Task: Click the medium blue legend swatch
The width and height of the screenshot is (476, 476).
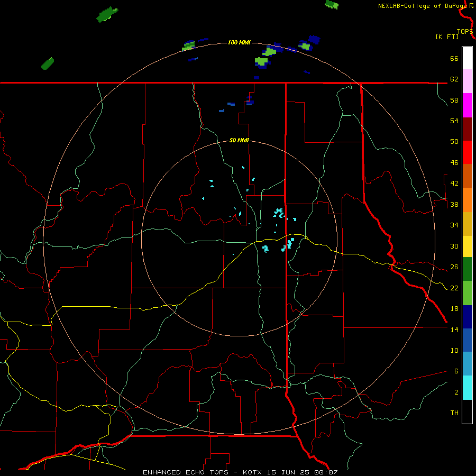Action: click(467, 340)
